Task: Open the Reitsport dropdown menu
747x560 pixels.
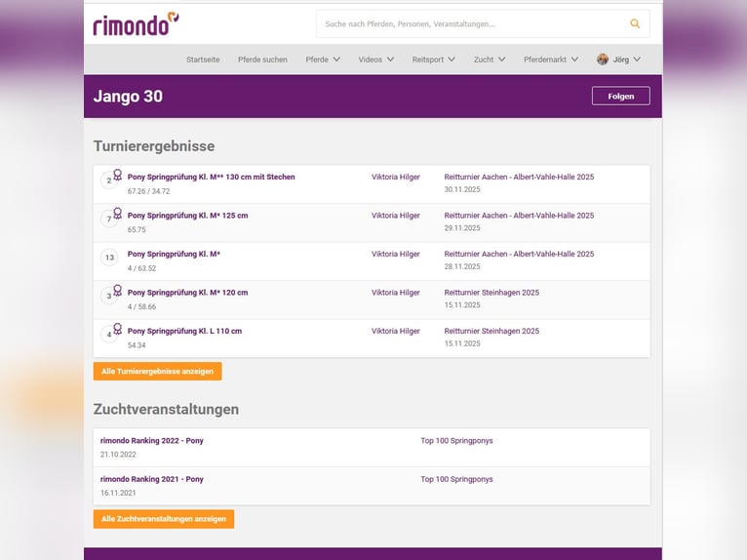Action: pyautogui.click(x=433, y=60)
